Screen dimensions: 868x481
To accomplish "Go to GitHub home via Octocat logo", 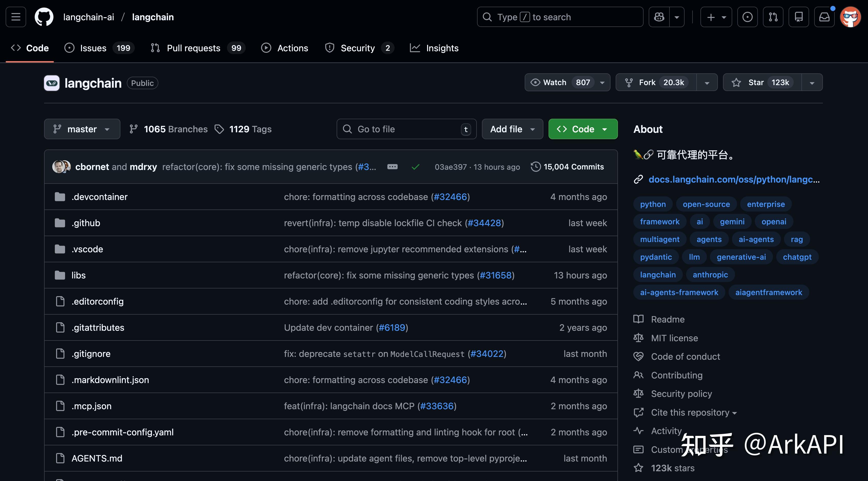I will point(44,17).
